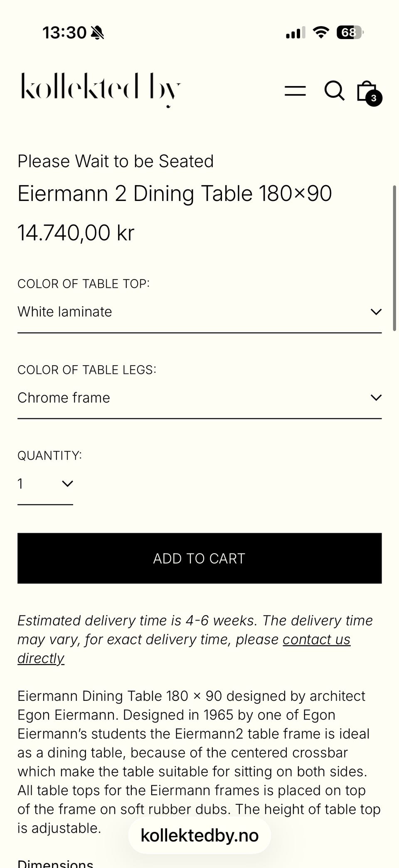399x868 pixels.
Task: Open the Quantity dropdown
Action: coord(45,484)
